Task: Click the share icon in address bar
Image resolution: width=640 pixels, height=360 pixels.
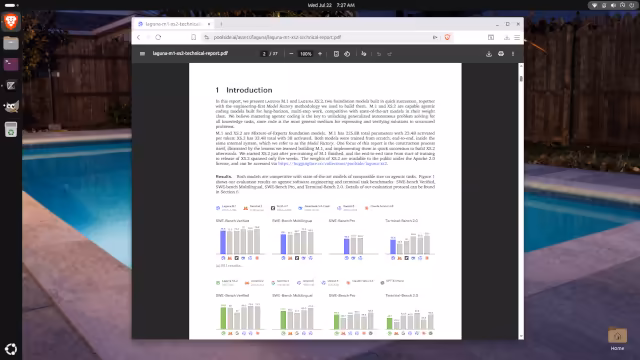Action: coord(435,37)
